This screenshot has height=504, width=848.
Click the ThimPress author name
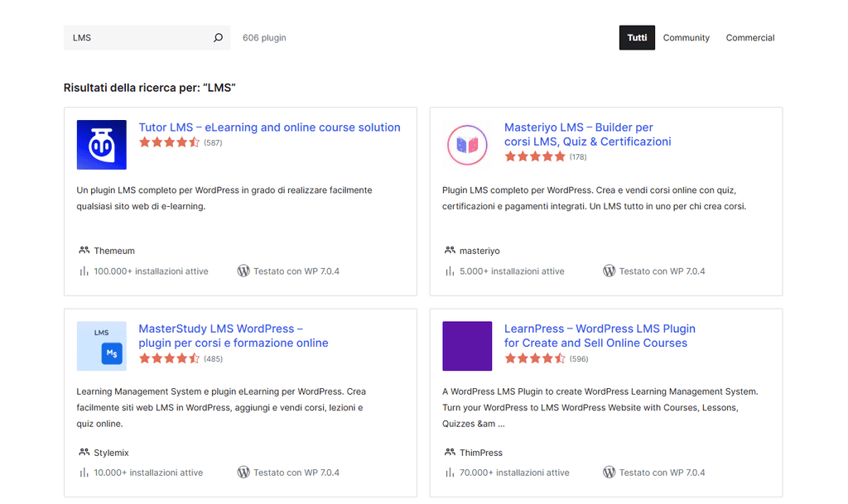coord(481,453)
